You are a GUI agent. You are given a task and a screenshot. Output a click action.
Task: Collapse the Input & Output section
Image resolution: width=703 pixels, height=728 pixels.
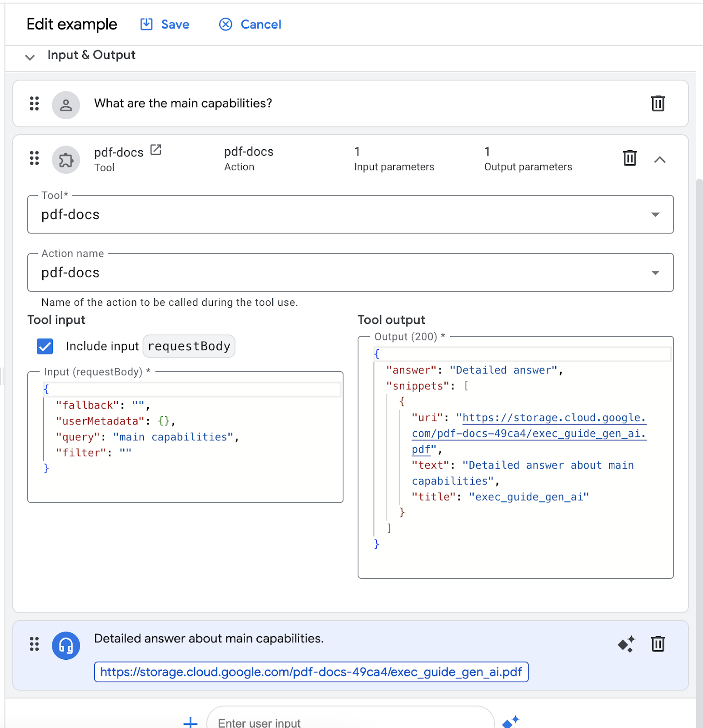[30, 57]
